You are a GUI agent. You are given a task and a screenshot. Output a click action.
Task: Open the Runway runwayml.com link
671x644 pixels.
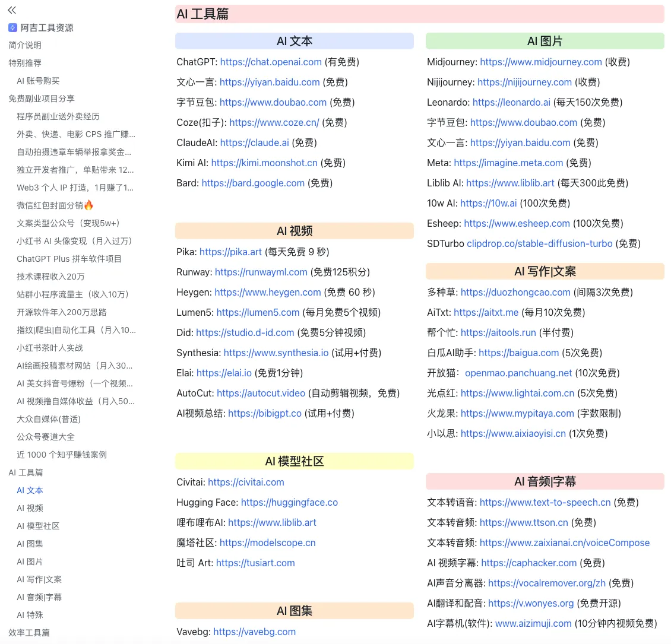coord(261,272)
